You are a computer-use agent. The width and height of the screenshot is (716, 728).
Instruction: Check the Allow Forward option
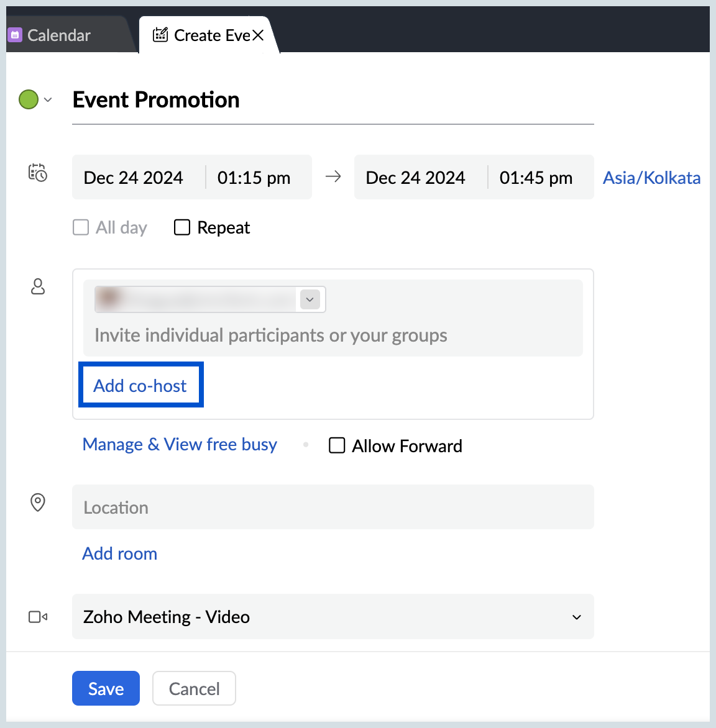[x=337, y=445]
